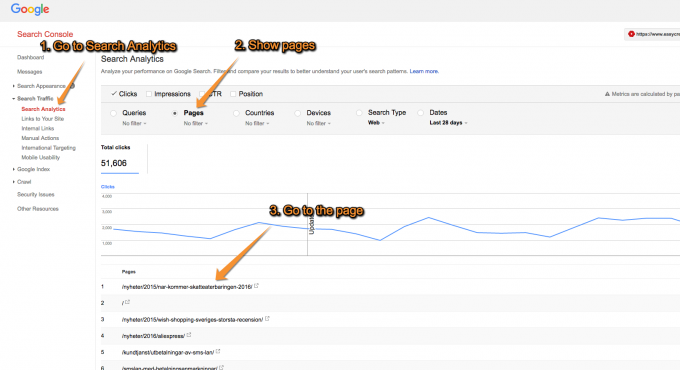Enable the Position checkbox
The width and height of the screenshot is (680, 370).
tap(233, 94)
